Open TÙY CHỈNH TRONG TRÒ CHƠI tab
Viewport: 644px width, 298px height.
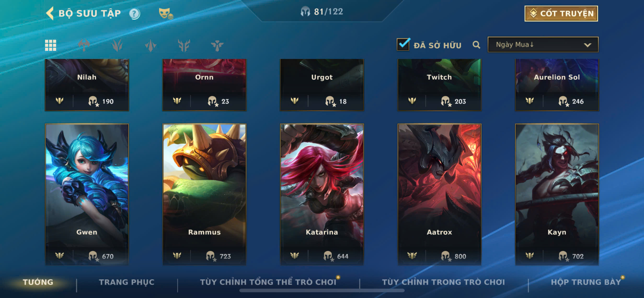(x=443, y=282)
